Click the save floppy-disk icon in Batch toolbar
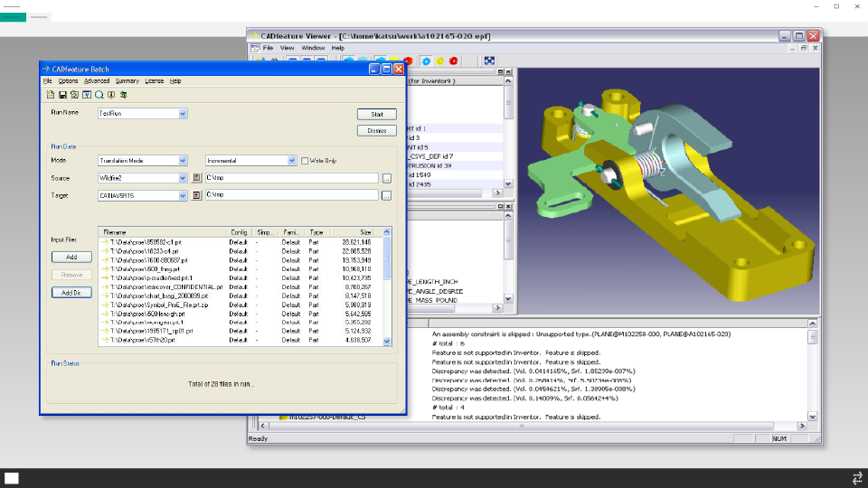The height and width of the screenshot is (488, 868). coord(62,95)
